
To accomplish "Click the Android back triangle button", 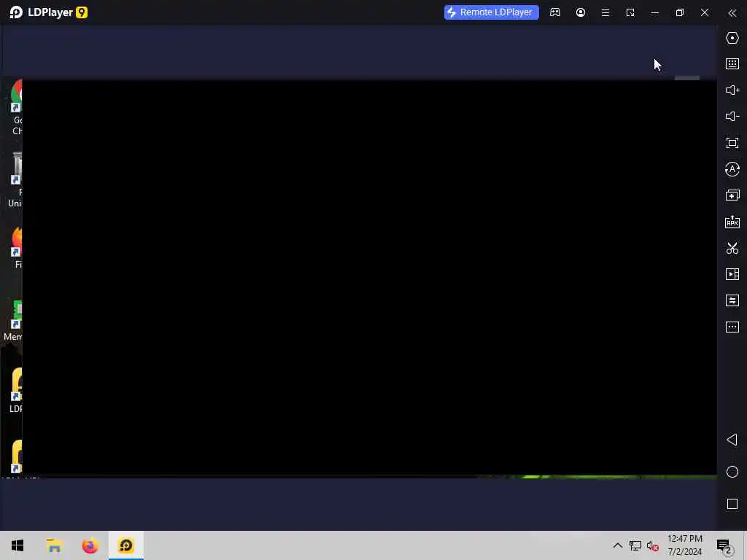I will (x=732, y=440).
